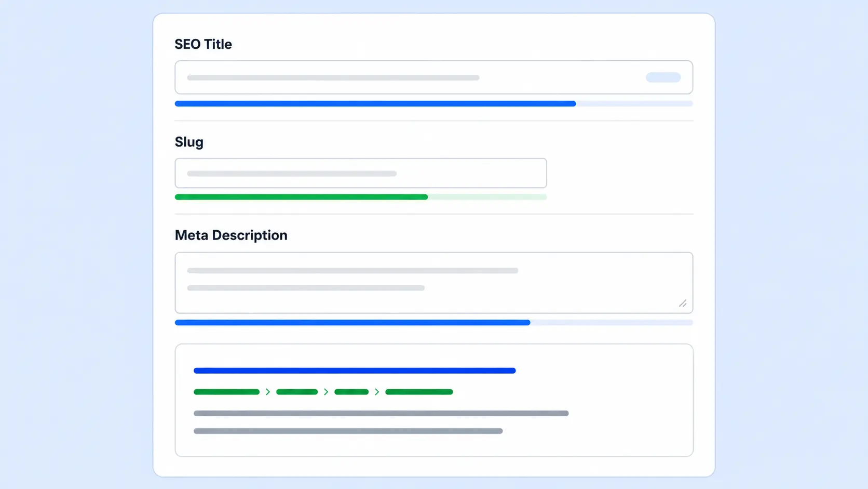868x489 pixels.
Task: Click the second breadcrumb chevron separator
Action: coord(326,392)
